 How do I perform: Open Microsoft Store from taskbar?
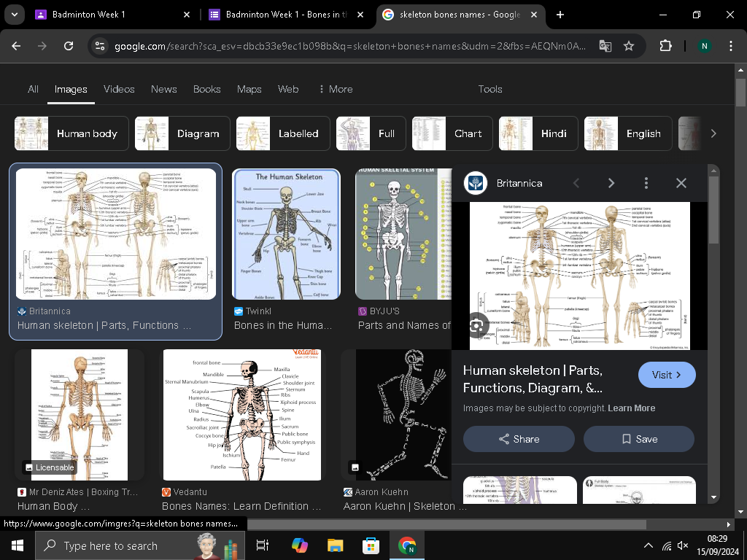(x=371, y=545)
